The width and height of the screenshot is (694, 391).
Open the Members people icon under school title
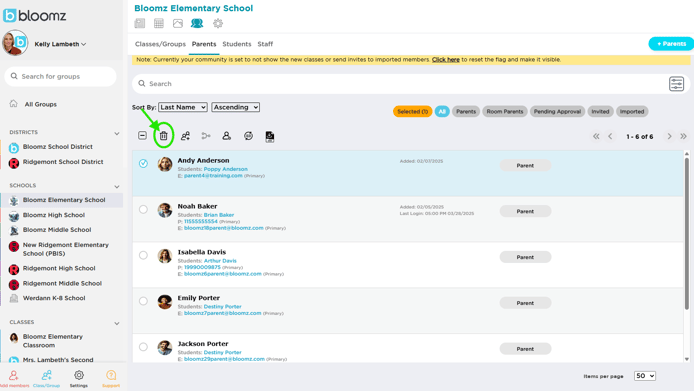197,23
